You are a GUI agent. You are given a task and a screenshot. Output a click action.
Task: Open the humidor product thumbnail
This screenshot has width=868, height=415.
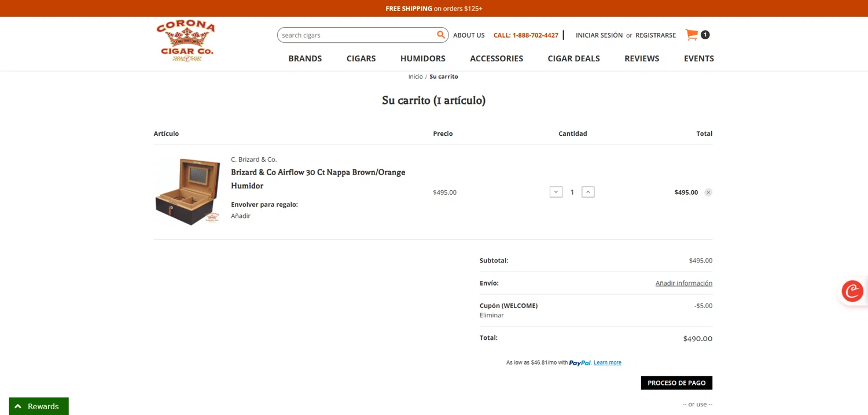pos(187,191)
